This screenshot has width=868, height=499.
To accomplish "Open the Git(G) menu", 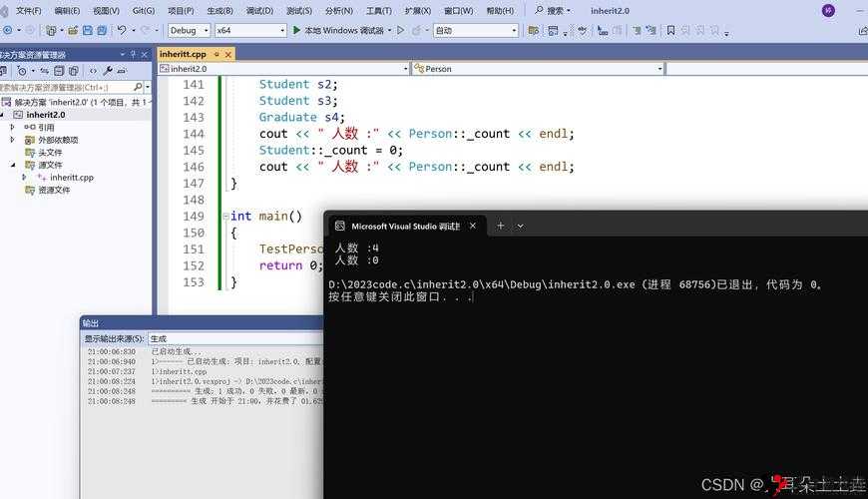I will coord(144,11).
